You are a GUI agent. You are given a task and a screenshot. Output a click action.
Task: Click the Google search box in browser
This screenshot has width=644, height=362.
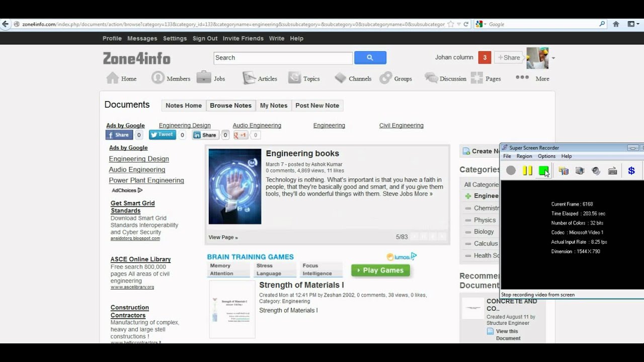[541, 24]
